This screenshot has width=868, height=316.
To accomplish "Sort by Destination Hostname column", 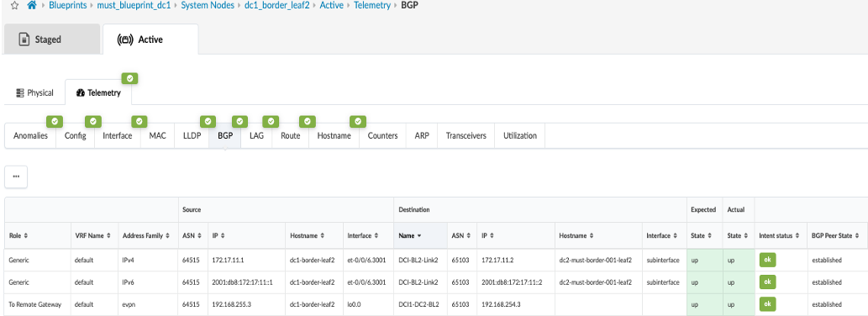I will 598,236.
